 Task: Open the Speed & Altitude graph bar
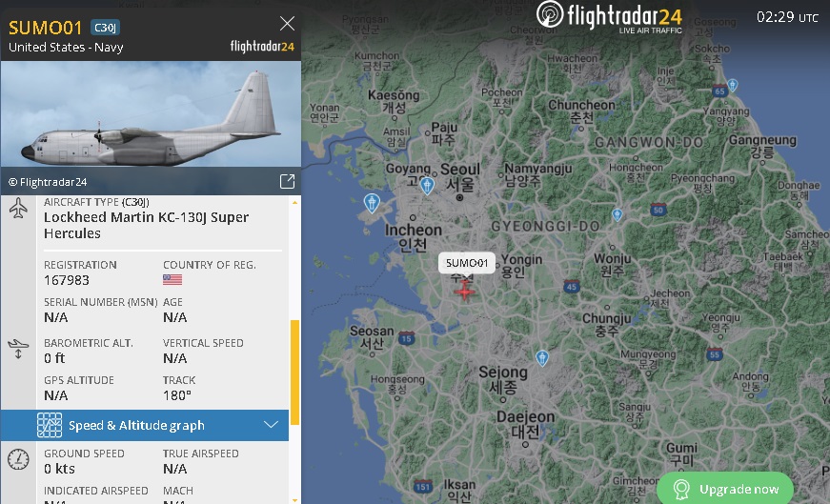[145, 425]
